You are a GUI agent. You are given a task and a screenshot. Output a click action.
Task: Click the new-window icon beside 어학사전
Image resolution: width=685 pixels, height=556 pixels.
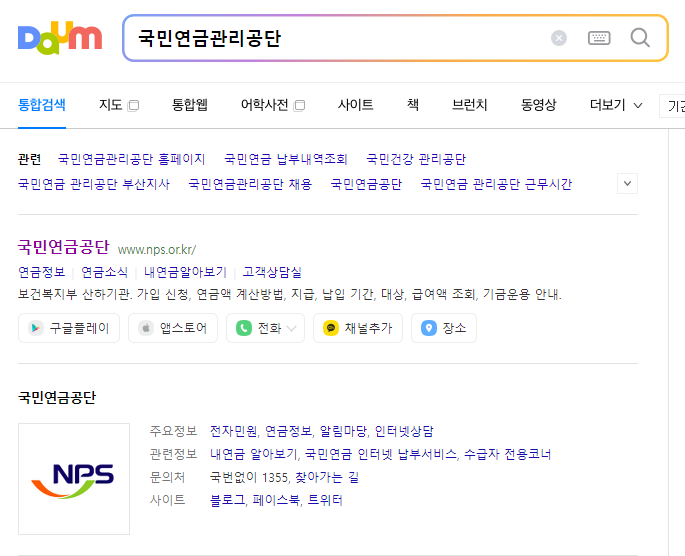(x=299, y=105)
